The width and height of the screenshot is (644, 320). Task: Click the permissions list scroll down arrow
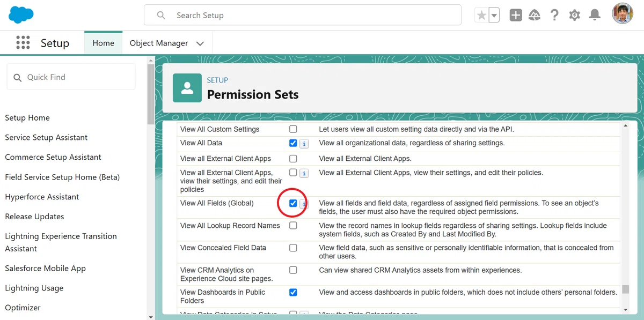tap(626, 309)
